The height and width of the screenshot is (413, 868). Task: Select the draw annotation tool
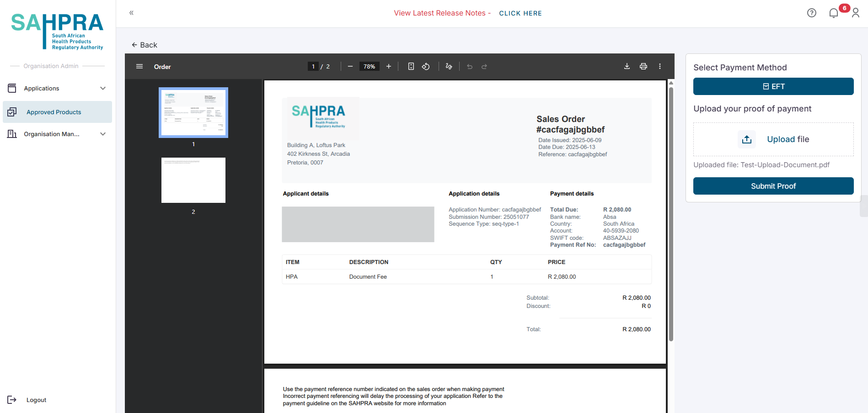point(449,67)
